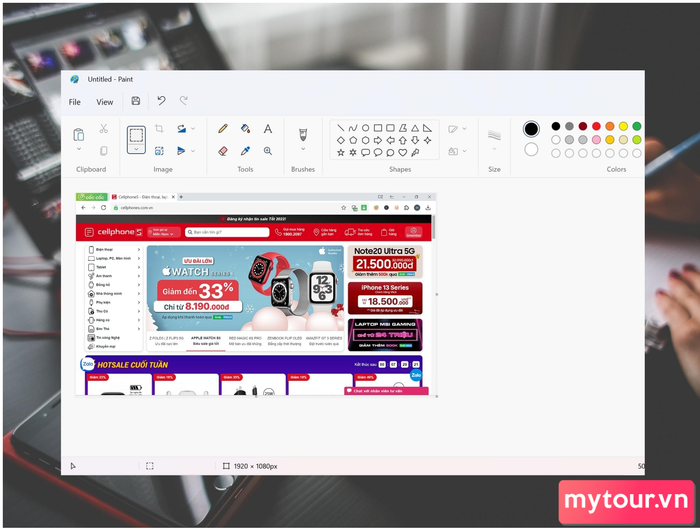Pick the black color swatch
The width and height of the screenshot is (700, 532).
[x=556, y=126]
